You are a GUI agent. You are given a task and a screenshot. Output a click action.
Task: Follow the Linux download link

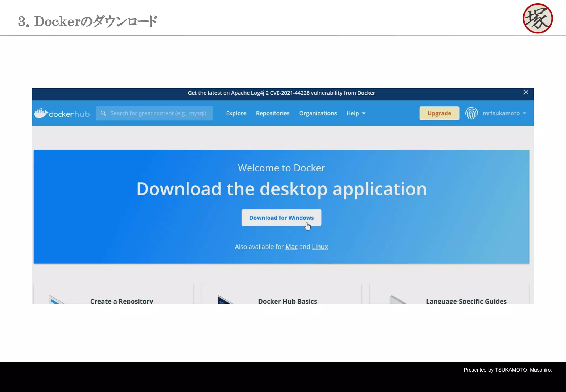click(320, 247)
